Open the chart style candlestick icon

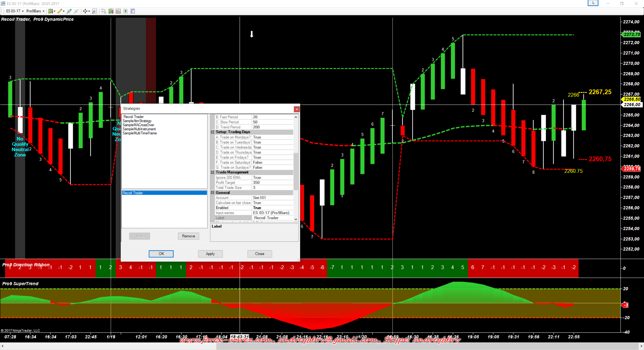51,11
